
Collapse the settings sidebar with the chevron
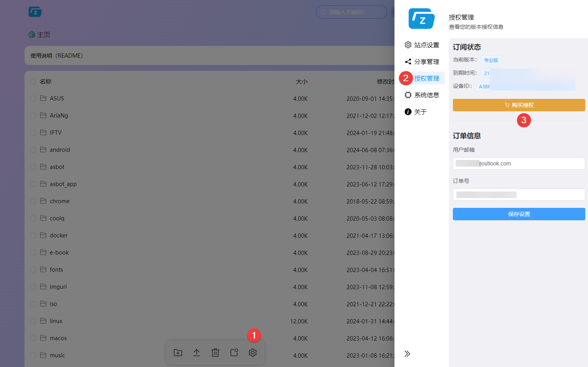tap(407, 353)
